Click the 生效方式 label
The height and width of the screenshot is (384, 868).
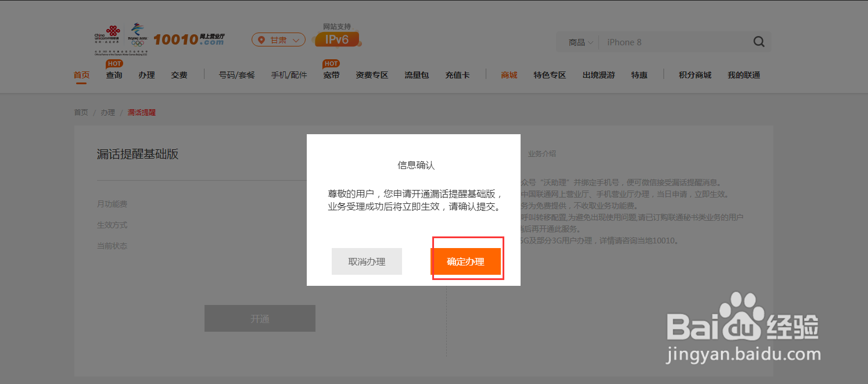112,225
